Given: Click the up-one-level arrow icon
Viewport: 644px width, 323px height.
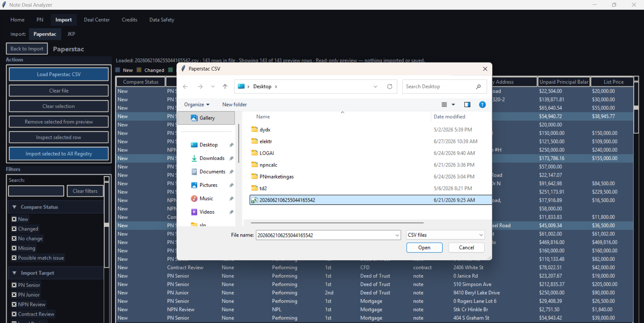Looking at the screenshot, I should (x=225, y=87).
